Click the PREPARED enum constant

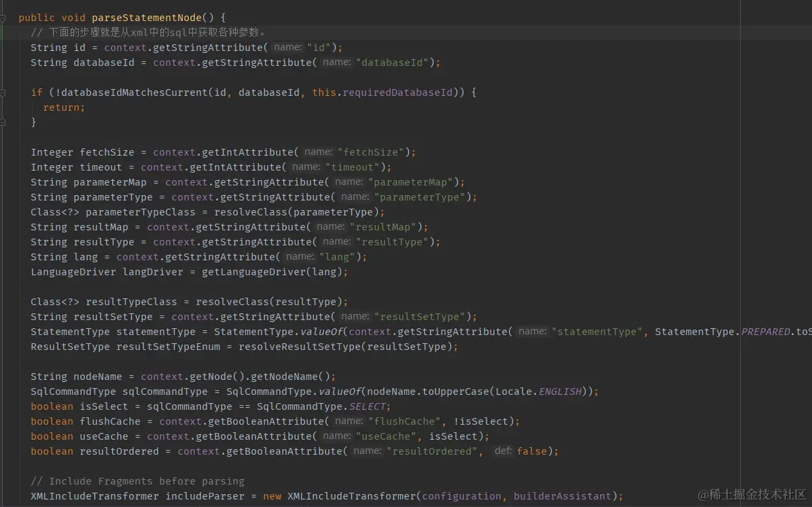[765, 332]
